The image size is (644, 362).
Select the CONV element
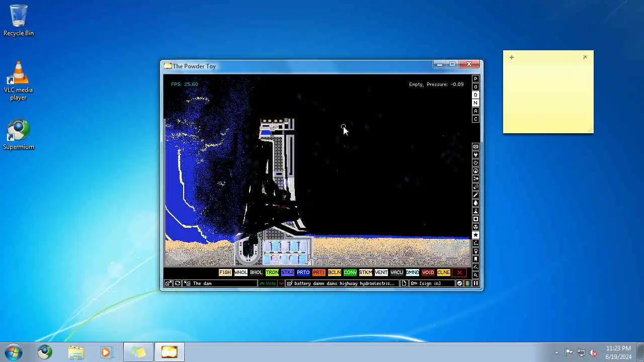coord(350,273)
